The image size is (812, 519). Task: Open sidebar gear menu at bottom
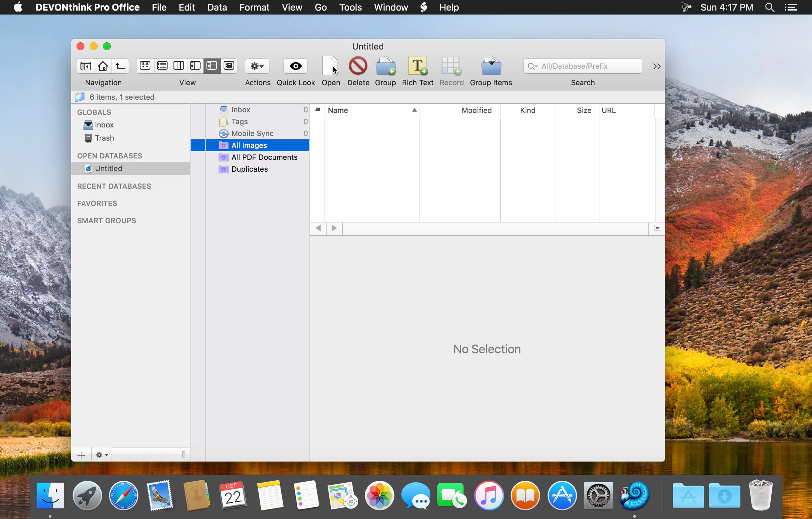(102, 455)
